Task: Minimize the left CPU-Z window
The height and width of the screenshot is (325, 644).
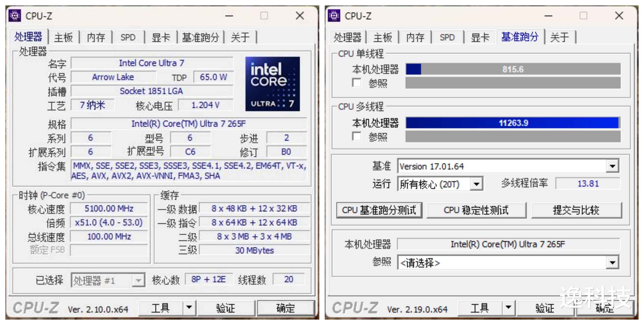Action: (229, 16)
